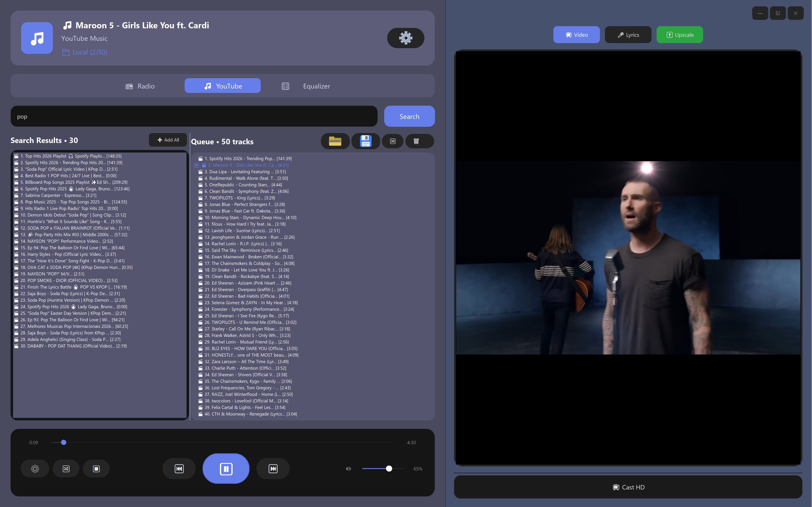
Task: Add All search results to the queue
Action: click(x=168, y=140)
